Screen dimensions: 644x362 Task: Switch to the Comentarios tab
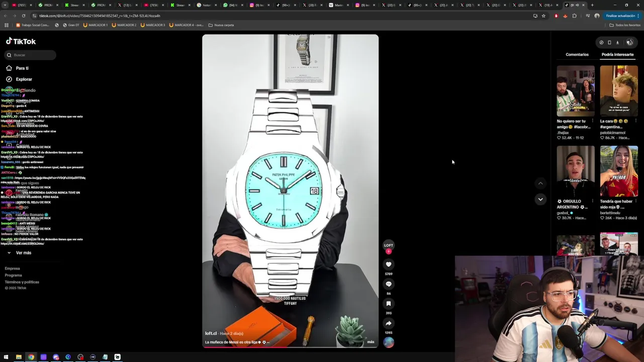tap(577, 54)
